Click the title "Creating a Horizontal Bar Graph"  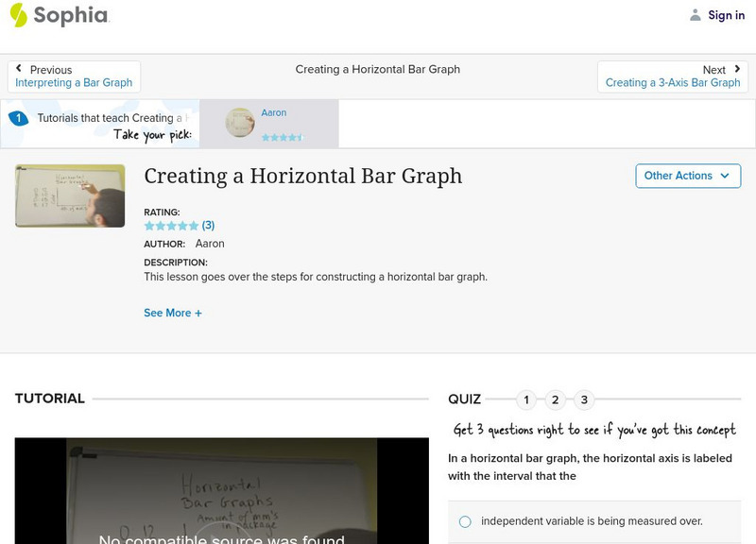301,177
